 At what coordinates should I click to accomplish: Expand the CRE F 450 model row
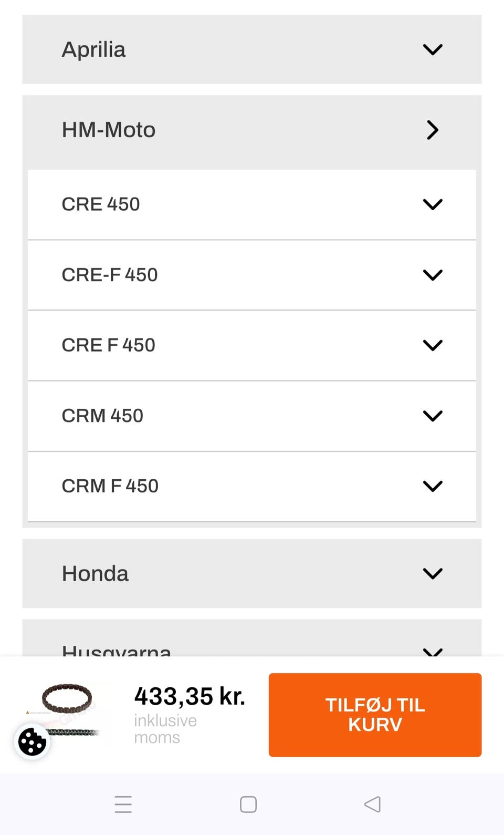(x=251, y=345)
